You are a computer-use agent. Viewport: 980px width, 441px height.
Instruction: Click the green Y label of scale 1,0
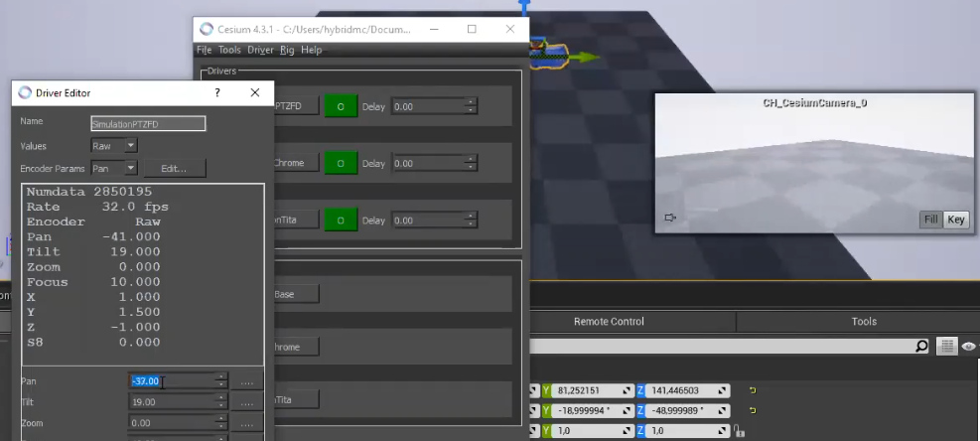click(546, 430)
